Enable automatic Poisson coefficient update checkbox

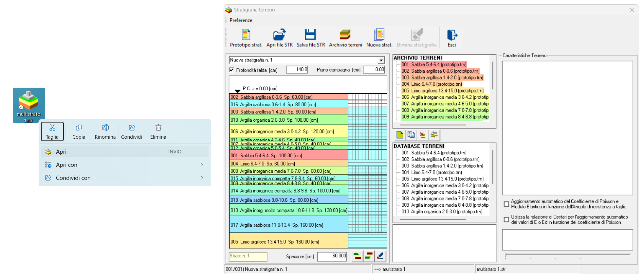pyautogui.click(x=506, y=204)
